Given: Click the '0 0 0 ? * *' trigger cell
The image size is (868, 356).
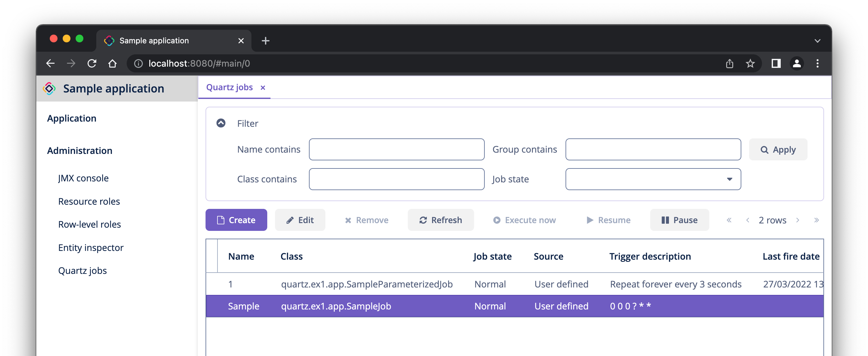Looking at the screenshot, I should pos(630,306).
